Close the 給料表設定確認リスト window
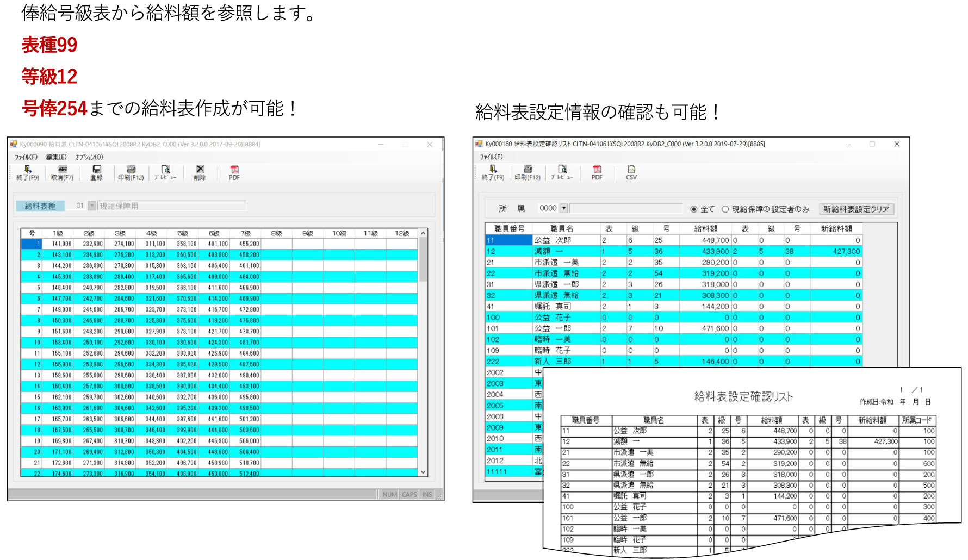 pos(897,144)
